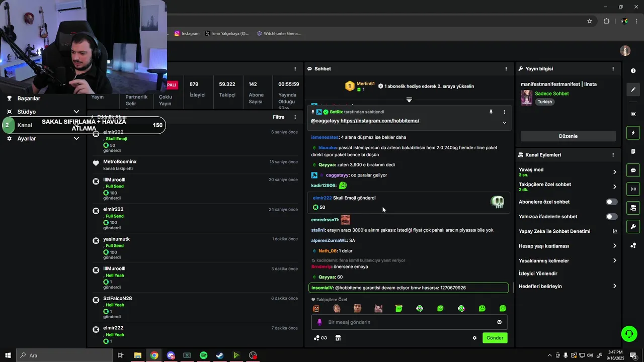Image resolution: width=644 pixels, height=362 pixels.
Task: Click SzlFalcoN28 in activity feed
Action: 117,299
